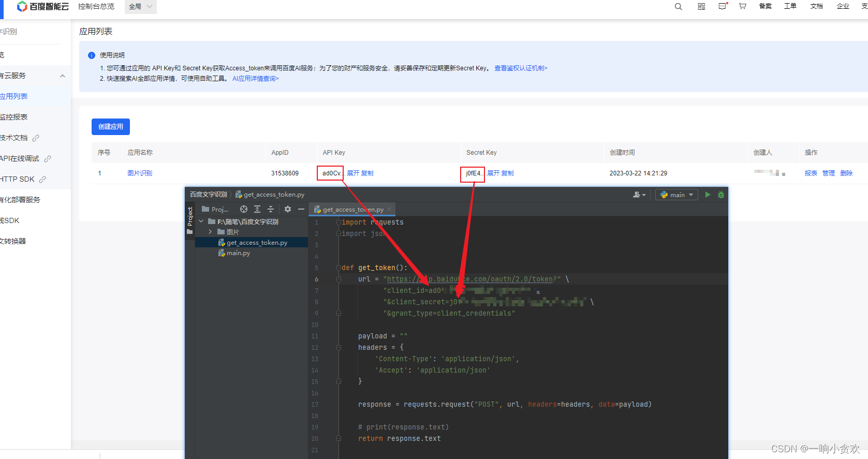Click the Baidu AI Cloud logo
Viewport: 868px width, 459px height.
(42, 7)
